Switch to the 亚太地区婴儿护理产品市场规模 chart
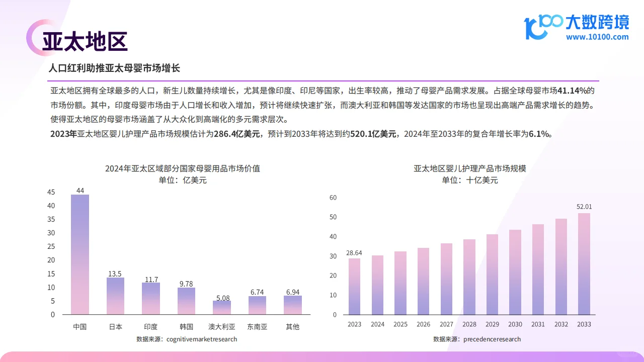The image size is (644, 362). pos(469,168)
